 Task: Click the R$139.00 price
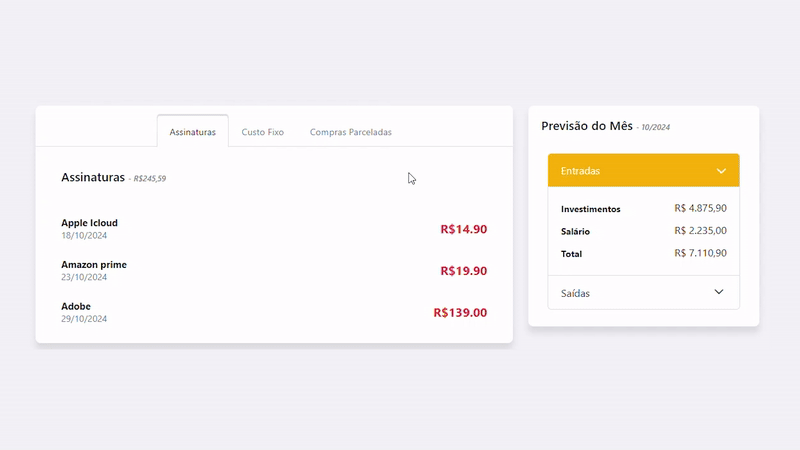click(x=460, y=312)
